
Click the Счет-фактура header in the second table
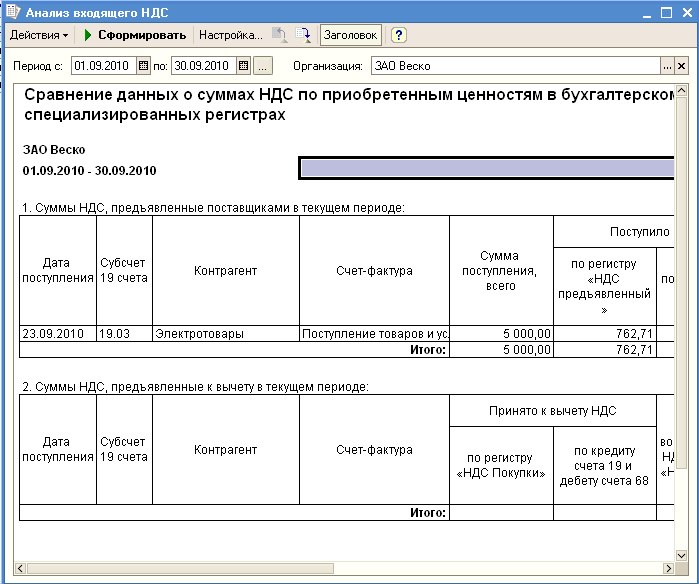coord(374,450)
